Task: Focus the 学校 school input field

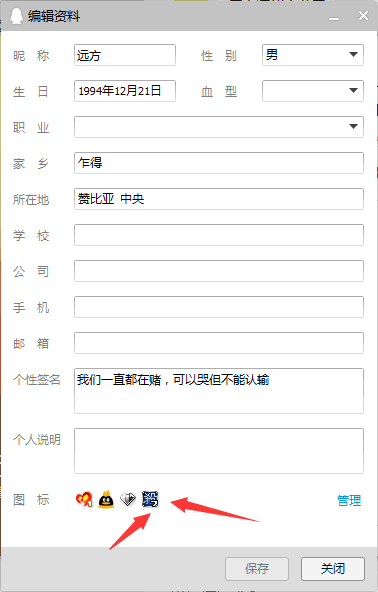Action: coord(219,235)
